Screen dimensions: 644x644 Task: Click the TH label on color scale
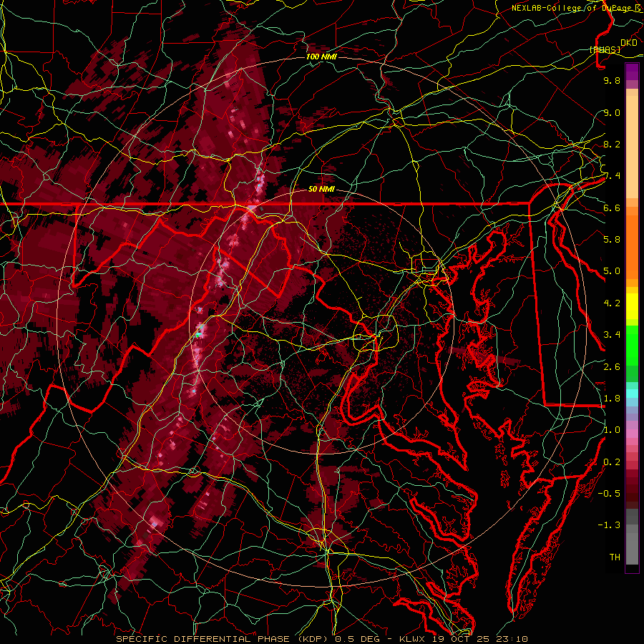615,557
